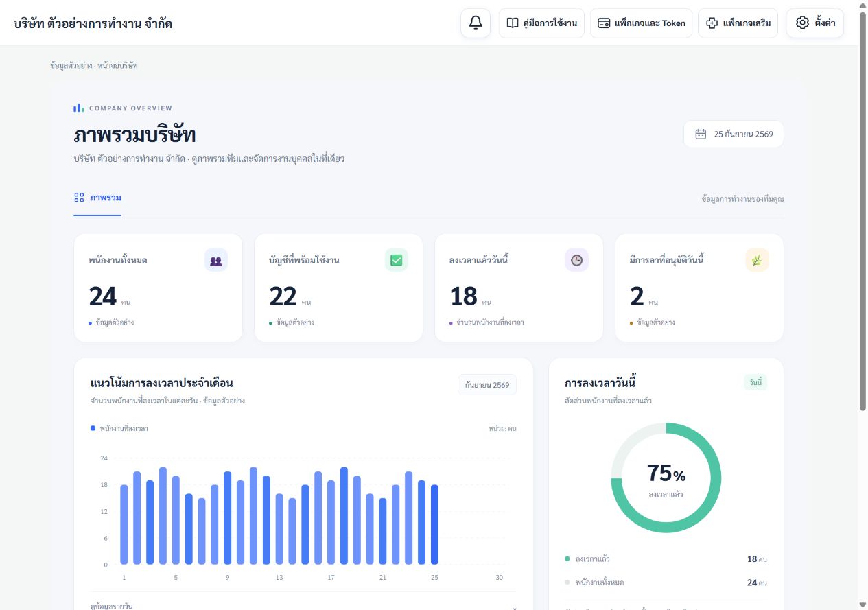The width and height of the screenshot is (868, 610).
Task: Click the 75% donut progress chart
Action: [666, 478]
